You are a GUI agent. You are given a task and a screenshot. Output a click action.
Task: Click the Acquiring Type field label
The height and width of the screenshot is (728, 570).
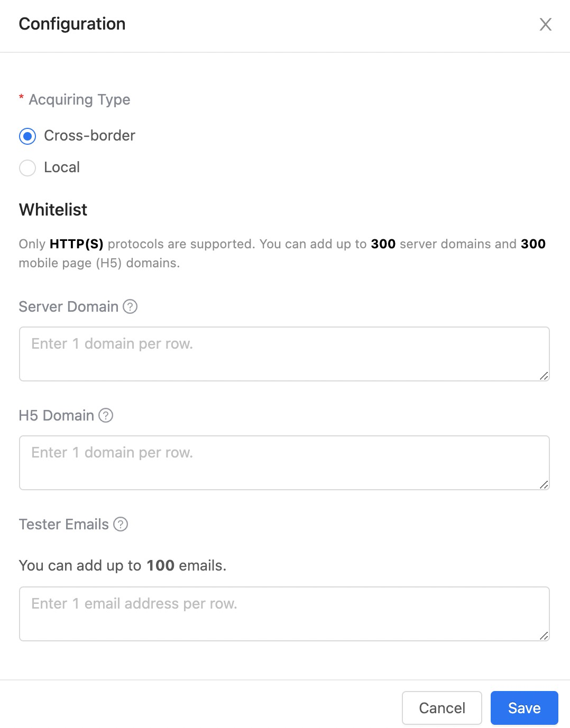coord(79,99)
